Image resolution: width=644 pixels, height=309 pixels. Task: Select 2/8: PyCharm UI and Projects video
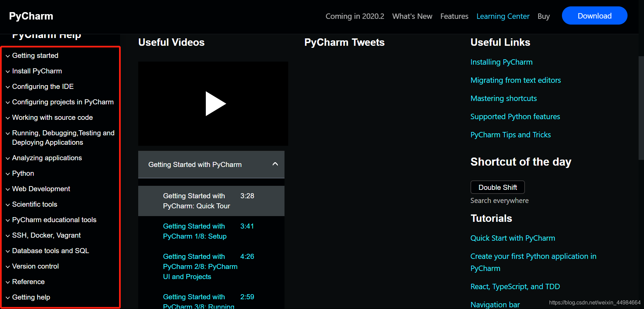pos(211,267)
